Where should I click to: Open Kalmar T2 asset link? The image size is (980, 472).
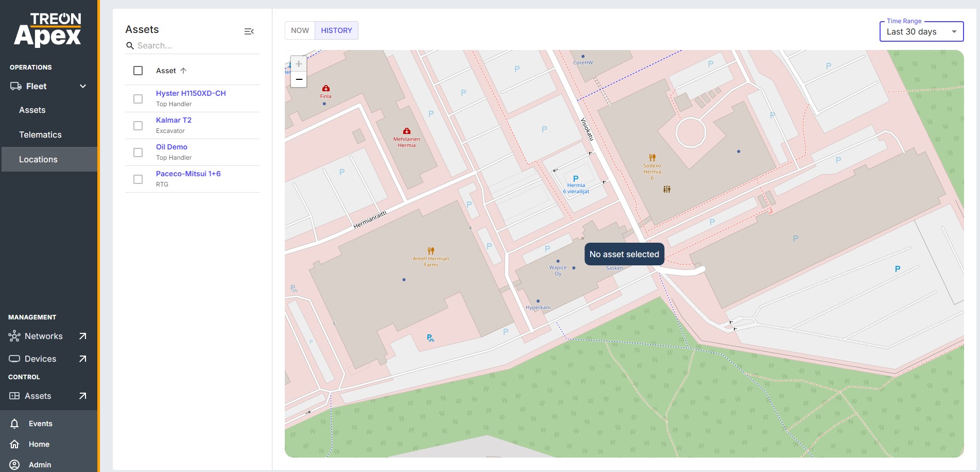click(174, 120)
